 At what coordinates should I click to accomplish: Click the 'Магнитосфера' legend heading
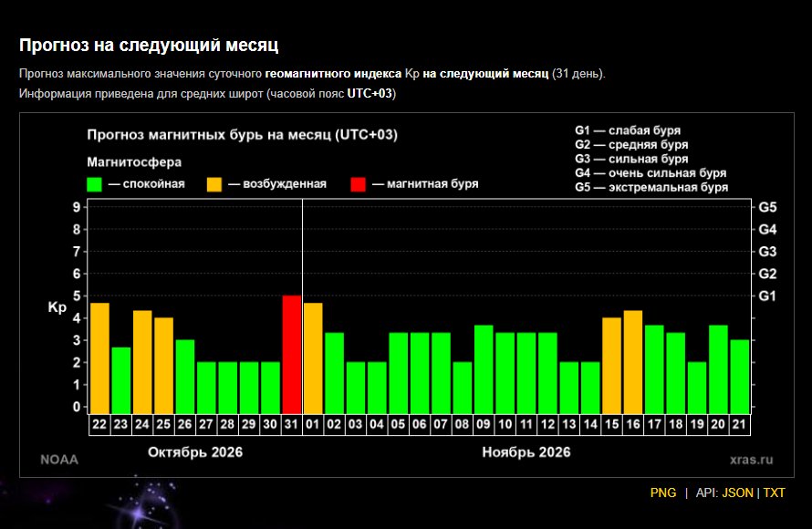134,162
